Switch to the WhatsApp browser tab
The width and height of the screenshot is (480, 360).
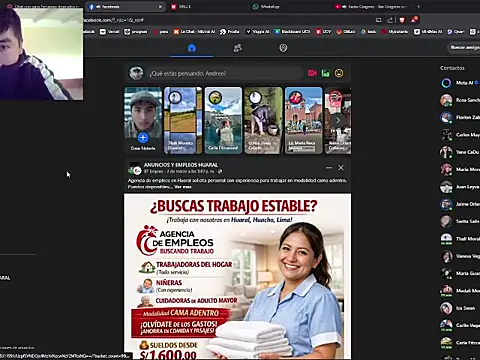click(x=266, y=7)
